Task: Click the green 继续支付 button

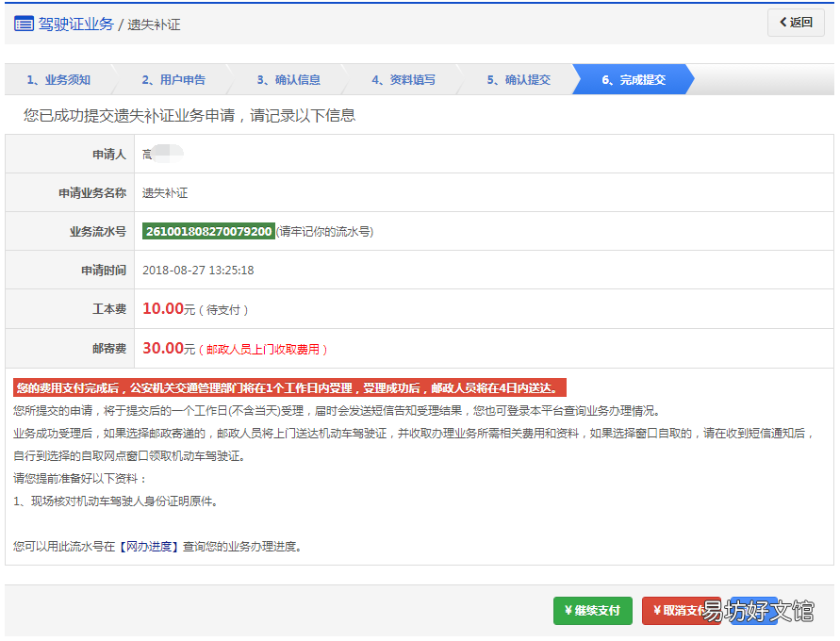Action: coord(592,611)
